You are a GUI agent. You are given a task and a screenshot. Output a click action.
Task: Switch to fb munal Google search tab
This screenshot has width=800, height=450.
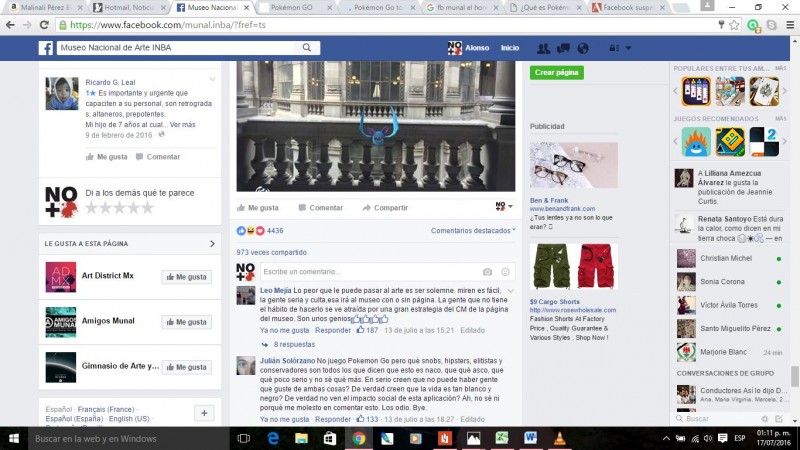coord(462,8)
